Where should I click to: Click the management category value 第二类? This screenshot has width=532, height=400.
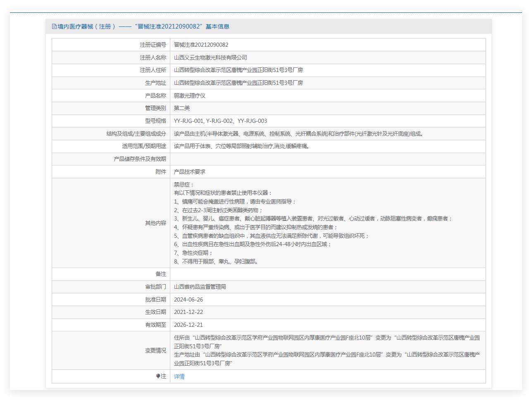[x=182, y=108]
